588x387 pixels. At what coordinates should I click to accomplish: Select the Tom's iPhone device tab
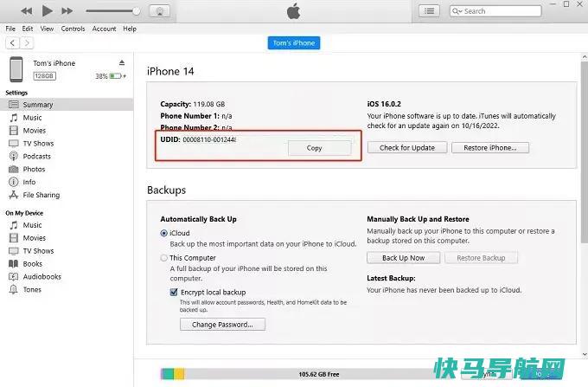[x=294, y=42]
